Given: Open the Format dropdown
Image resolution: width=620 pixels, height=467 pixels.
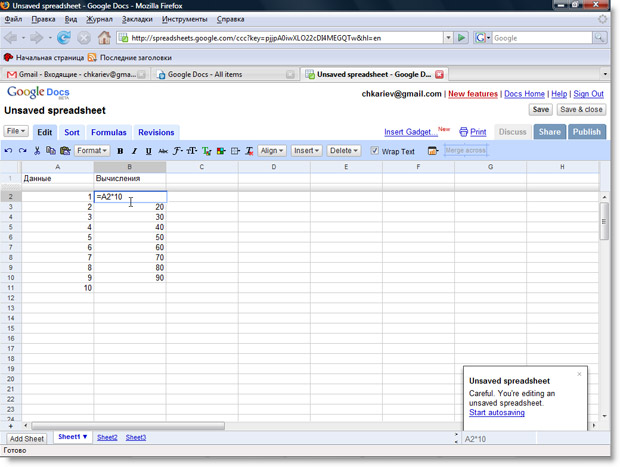Looking at the screenshot, I should click(92, 151).
